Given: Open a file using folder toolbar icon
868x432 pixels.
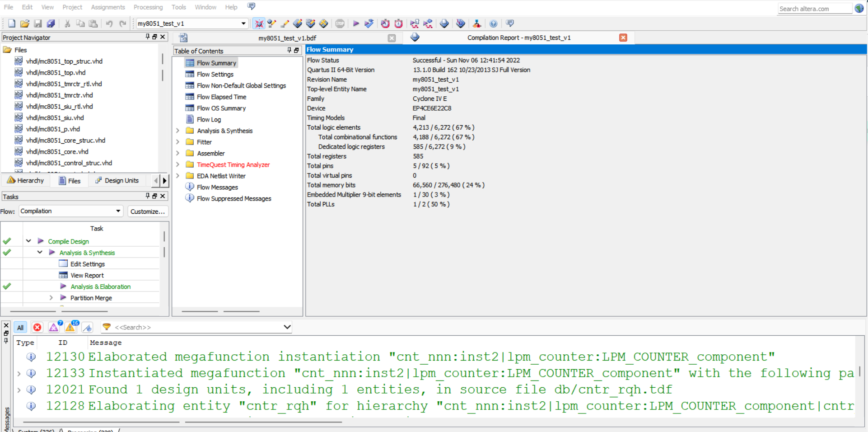Looking at the screenshot, I should (25, 23).
